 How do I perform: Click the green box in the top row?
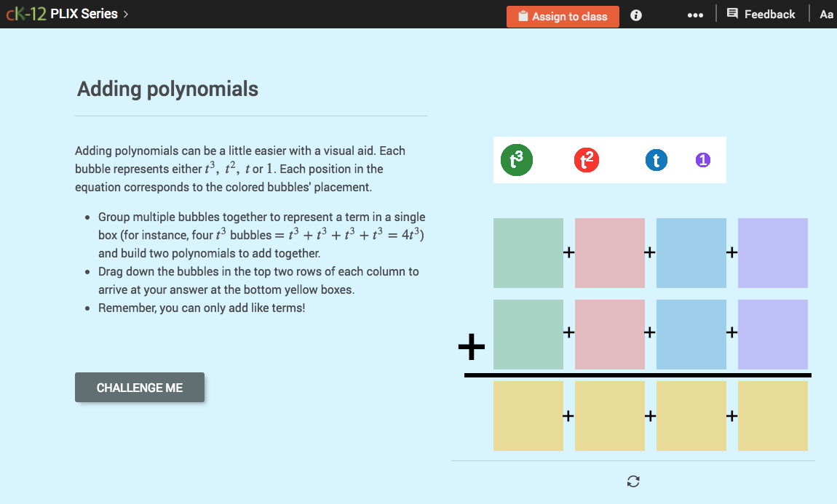[528, 252]
